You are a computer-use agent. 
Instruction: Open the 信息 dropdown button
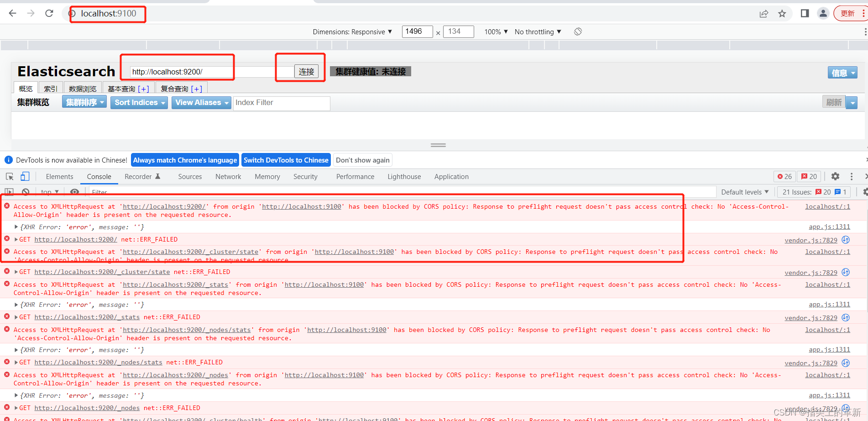tap(842, 73)
